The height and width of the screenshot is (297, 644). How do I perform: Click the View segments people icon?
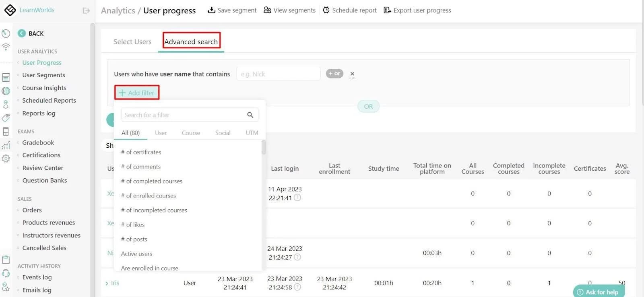coord(267,10)
